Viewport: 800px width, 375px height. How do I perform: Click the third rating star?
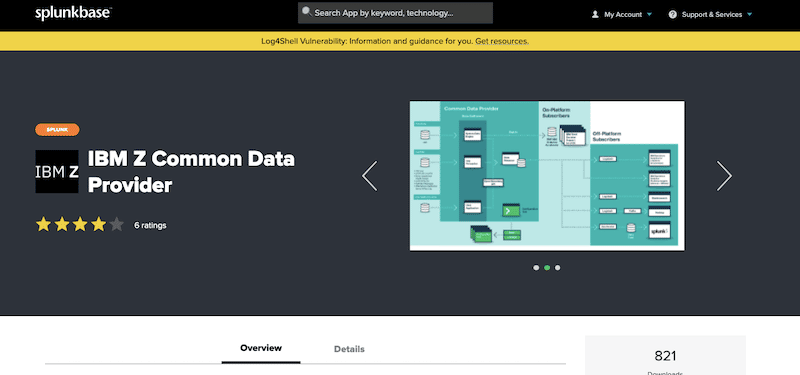coord(80,224)
